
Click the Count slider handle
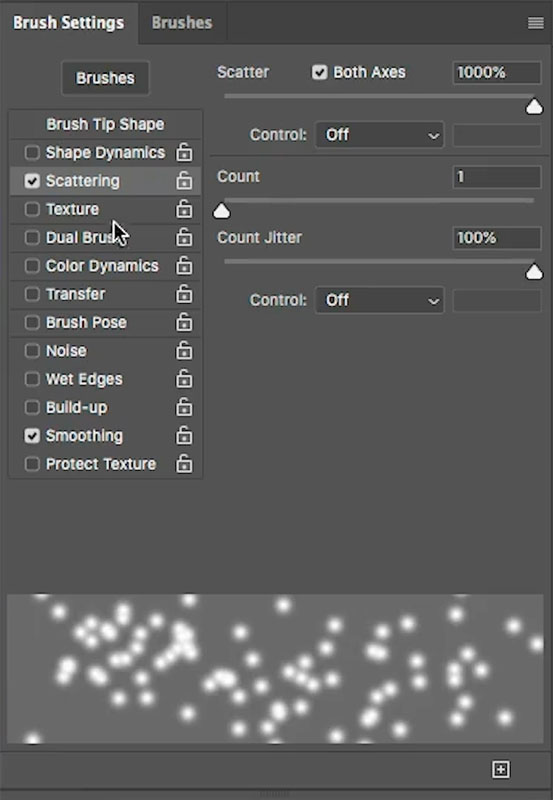tap(221, 211)
